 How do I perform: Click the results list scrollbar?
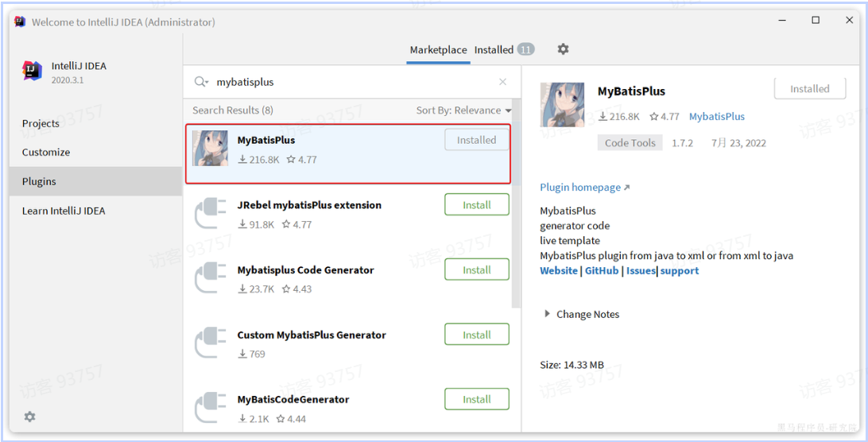coord(517,204)
